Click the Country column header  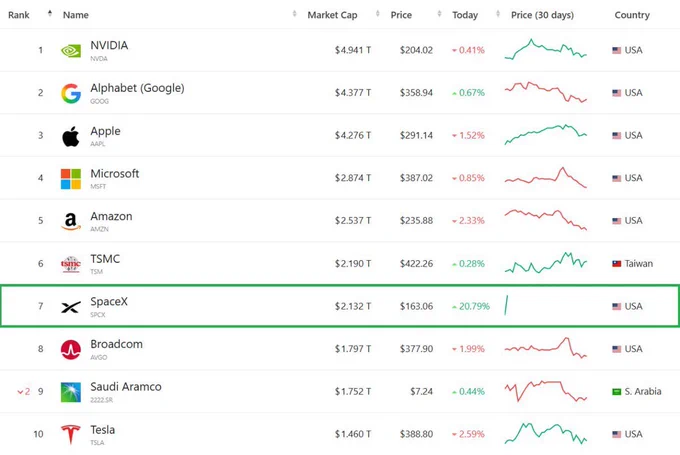632,15
